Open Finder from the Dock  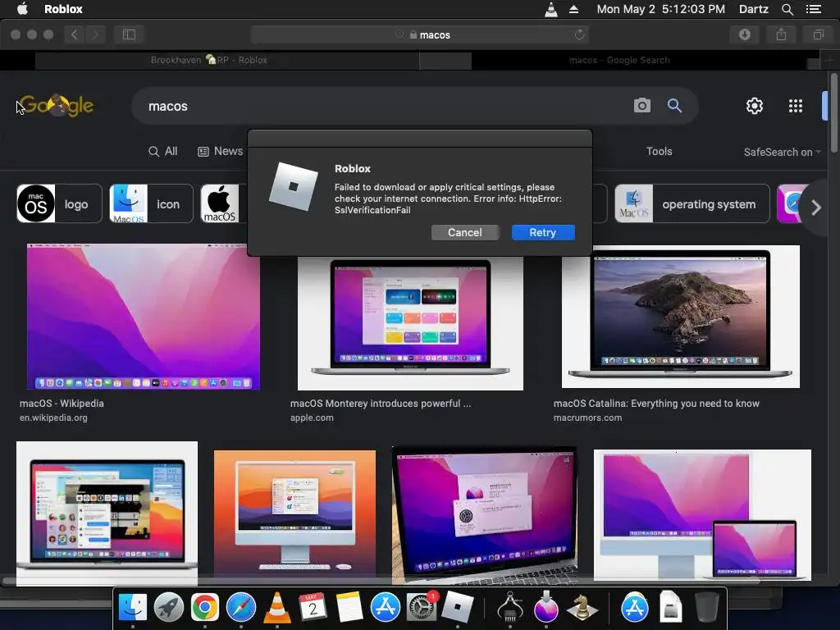[x=132, y=608]
